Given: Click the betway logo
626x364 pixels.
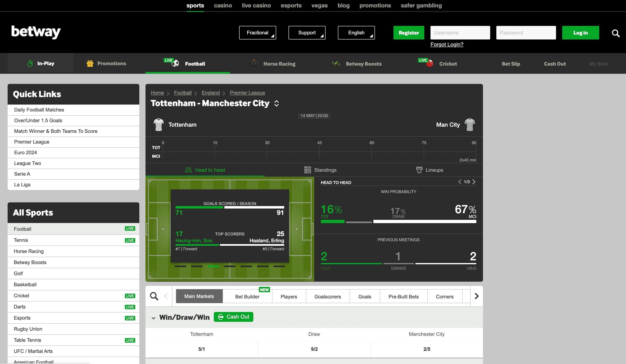Looking at the screenshot, I should [36, 32].
